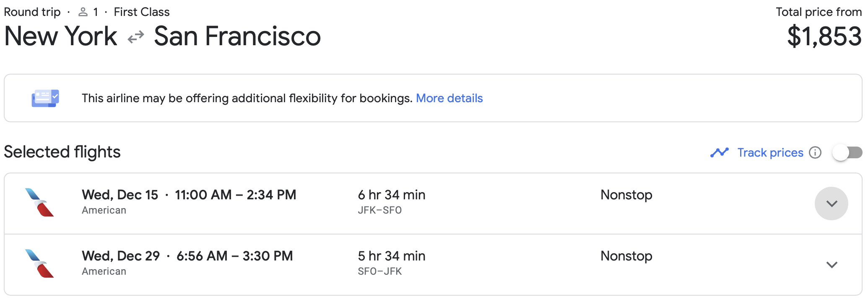Select the Wed, Dec 29 return flight row

point(433,265)
